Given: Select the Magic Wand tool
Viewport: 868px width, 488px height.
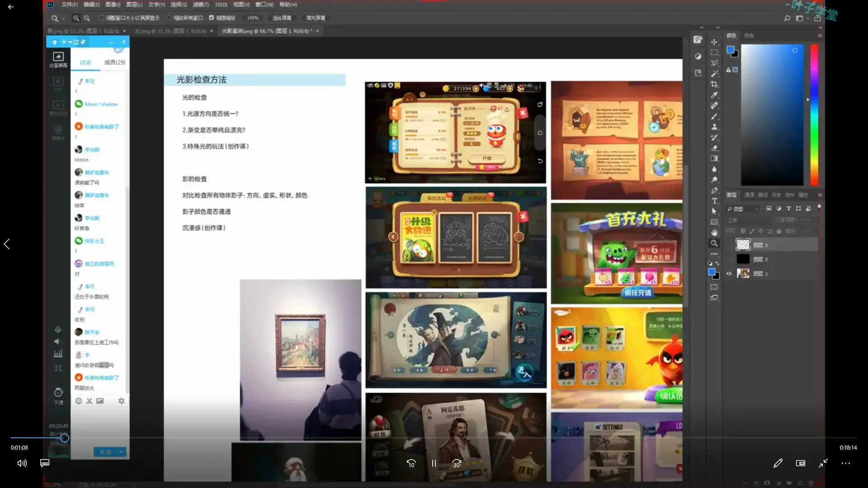Looking at the screenshot, I should (x=714, y=74).
